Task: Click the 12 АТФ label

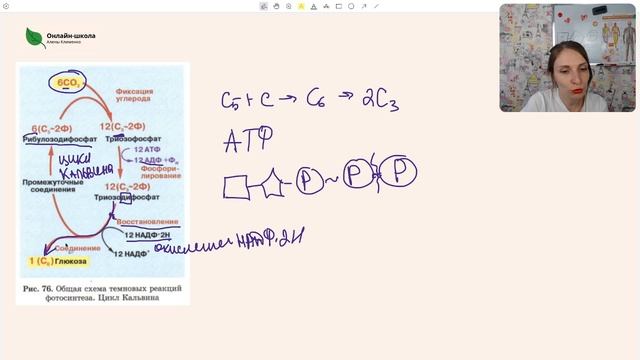Action: [147, 149]
